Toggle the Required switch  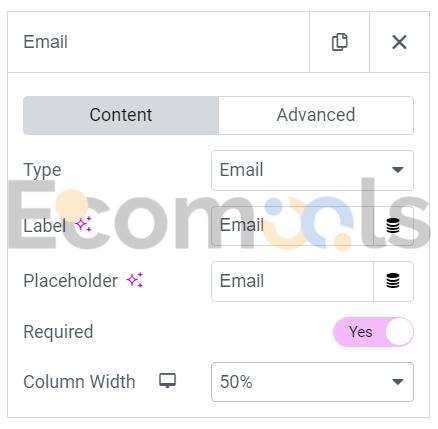tap(373, 332)
